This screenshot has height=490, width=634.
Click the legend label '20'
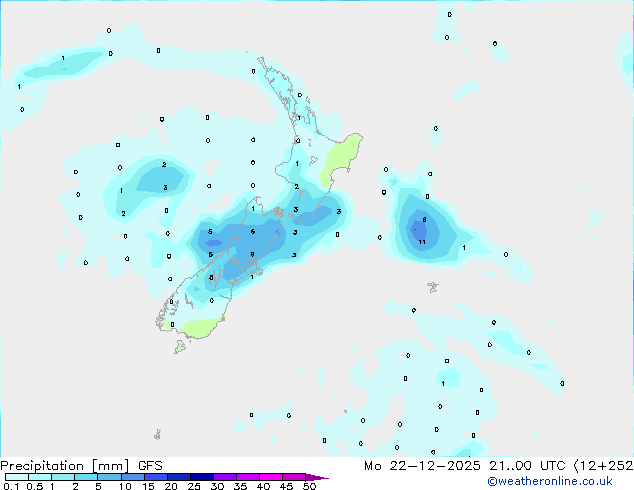point(171,486)
